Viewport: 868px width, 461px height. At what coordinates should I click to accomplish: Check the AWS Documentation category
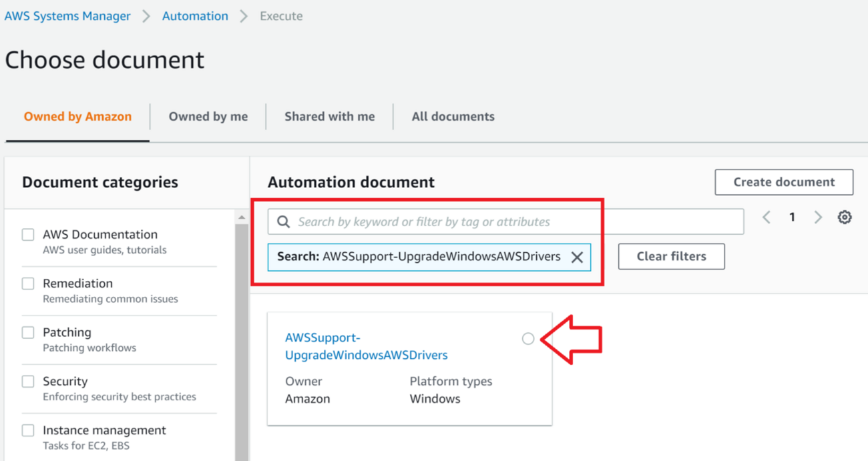coord(28,235)
